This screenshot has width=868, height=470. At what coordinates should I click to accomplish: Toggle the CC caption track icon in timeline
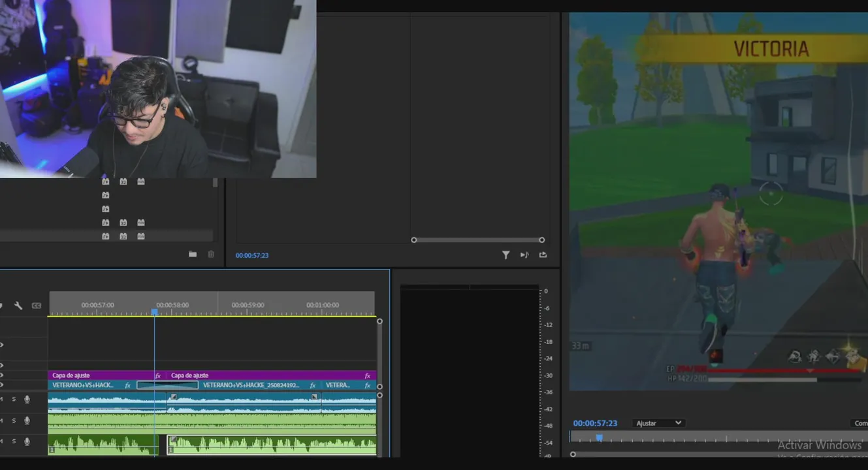click(37, 305)
